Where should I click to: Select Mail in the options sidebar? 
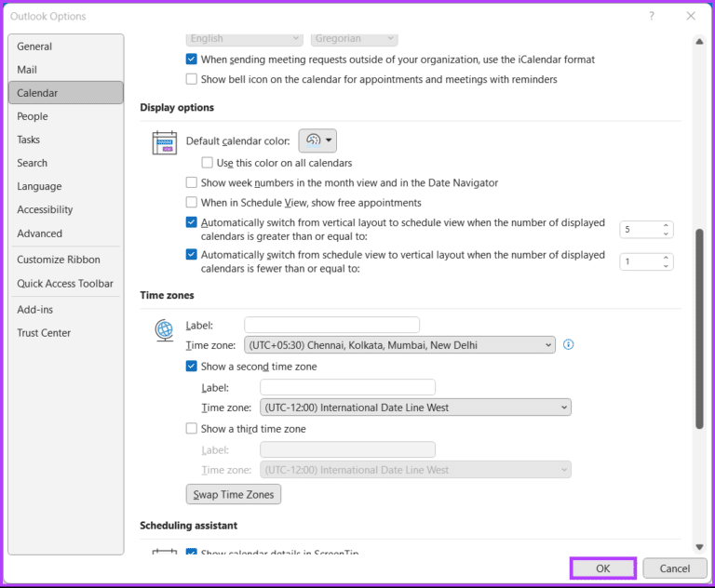click(x=66, y=70)
